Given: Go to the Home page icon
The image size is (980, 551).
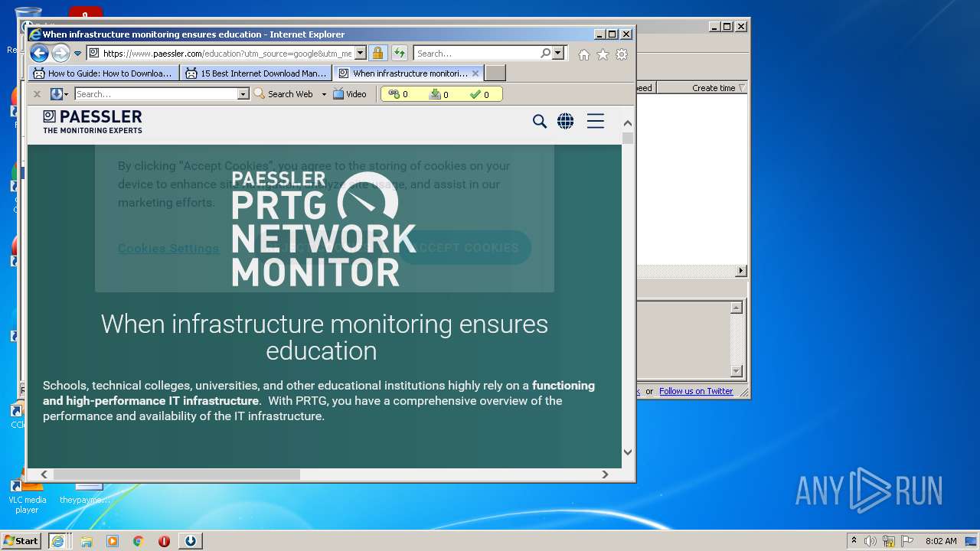Looking at the screenshot, I should tap(584, 54).
